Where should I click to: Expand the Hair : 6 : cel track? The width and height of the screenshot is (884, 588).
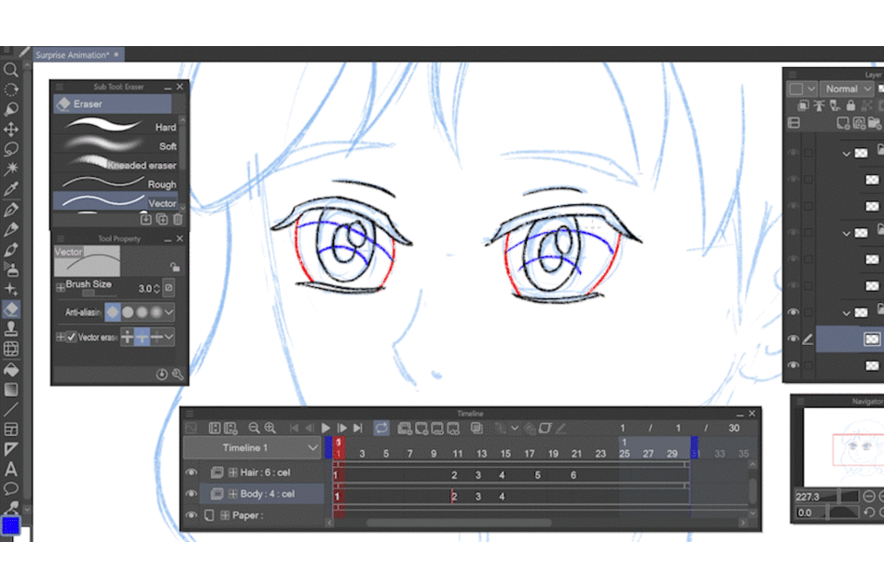click(232, 473)
